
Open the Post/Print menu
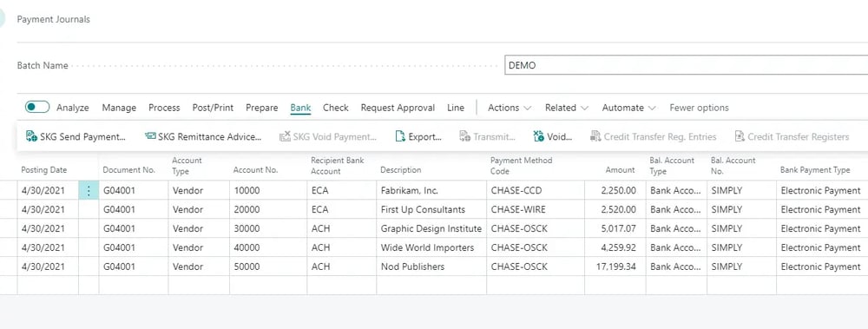(x=214, y=108)
